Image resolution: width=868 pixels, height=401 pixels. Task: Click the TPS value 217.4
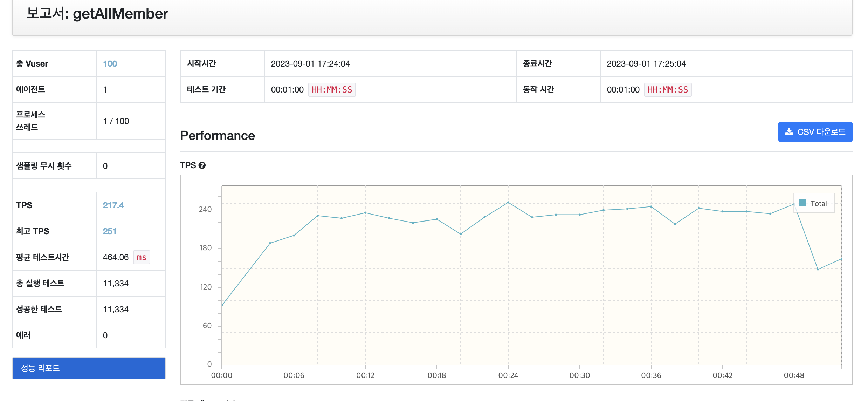pos(113,205)
